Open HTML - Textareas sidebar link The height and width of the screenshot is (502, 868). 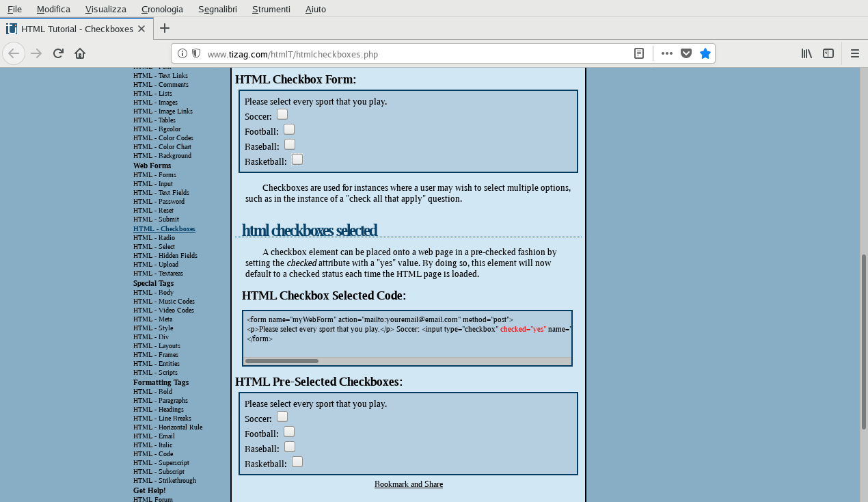(158, 273)
